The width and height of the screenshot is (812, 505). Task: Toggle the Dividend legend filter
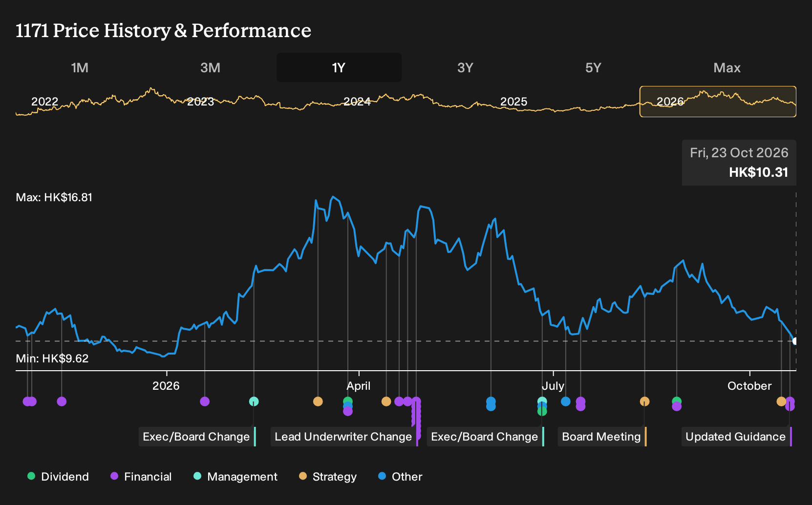[58, 477]
